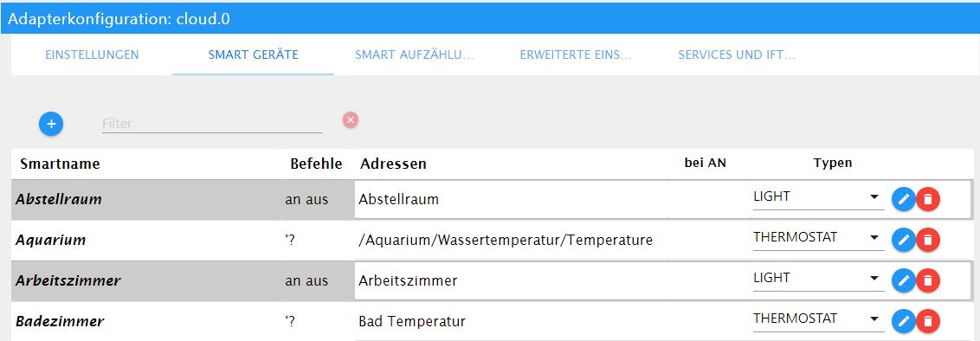Image resolution: width=980 pixels, height=341 pixels.
Task: Delete the Aquarium device with trash icon
Action: 928,240
